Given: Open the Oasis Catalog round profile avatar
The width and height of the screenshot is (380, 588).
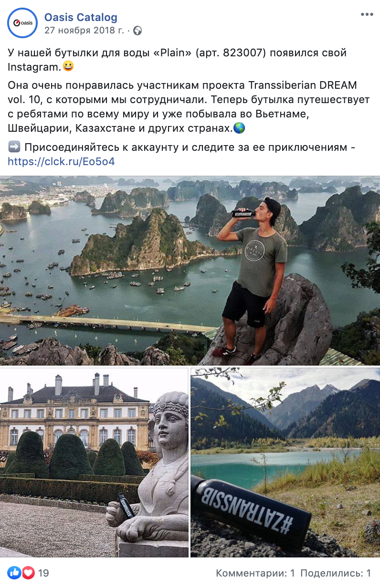Looking at the screenshot, I should pyautogui.click(x=22, y=23).
